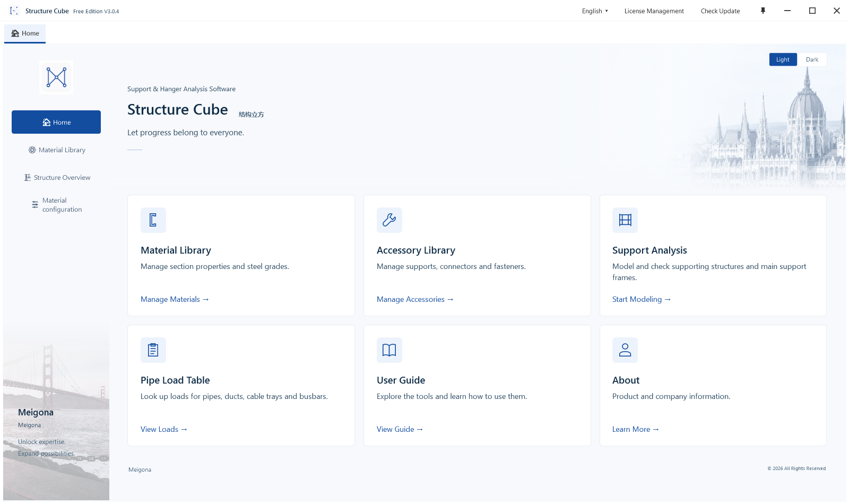
Task: Click the Material configuration sliders icon
Action: click(x=35, y=205)
